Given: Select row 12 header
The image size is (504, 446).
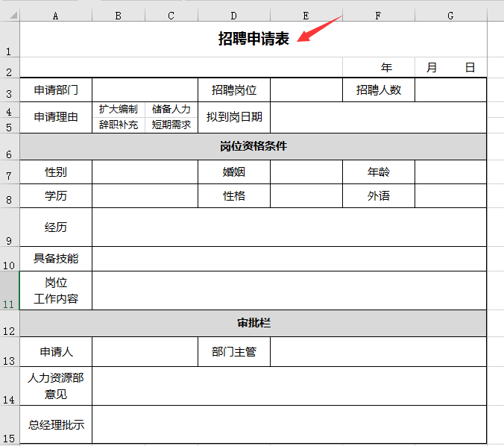Looking at the screenshot, I should coord(10,323).
